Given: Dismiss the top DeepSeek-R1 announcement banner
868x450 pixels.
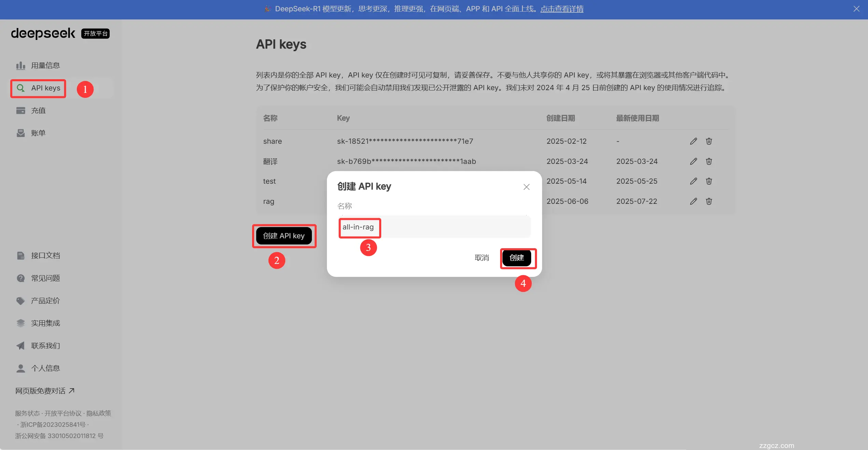Looking at the screenshot, I should 856,9.
